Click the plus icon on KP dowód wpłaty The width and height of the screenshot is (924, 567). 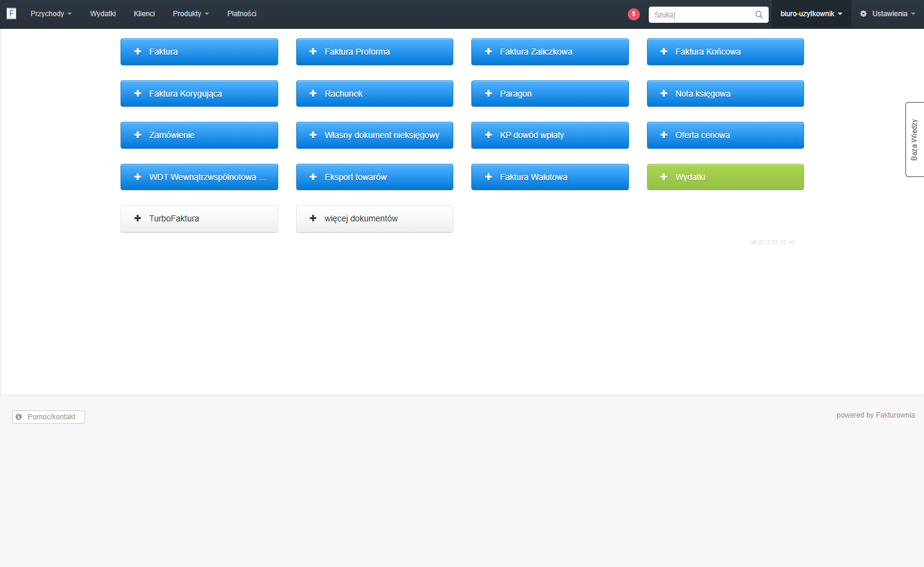(488, 135)
